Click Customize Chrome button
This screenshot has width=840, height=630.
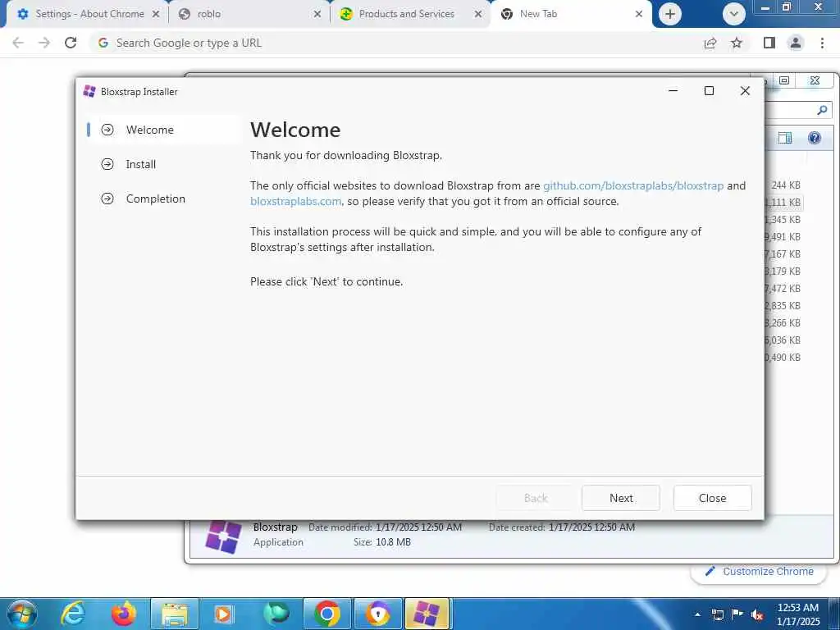click(760, 572)
